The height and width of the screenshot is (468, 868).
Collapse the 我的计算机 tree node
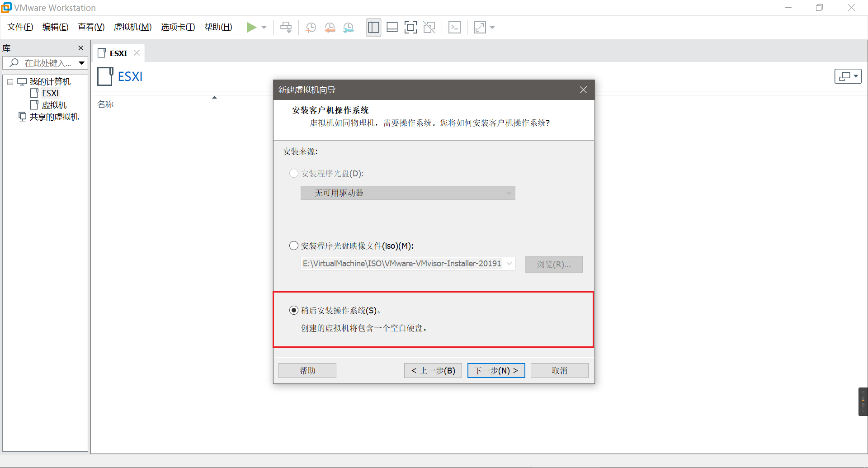(x=10, y=82)
